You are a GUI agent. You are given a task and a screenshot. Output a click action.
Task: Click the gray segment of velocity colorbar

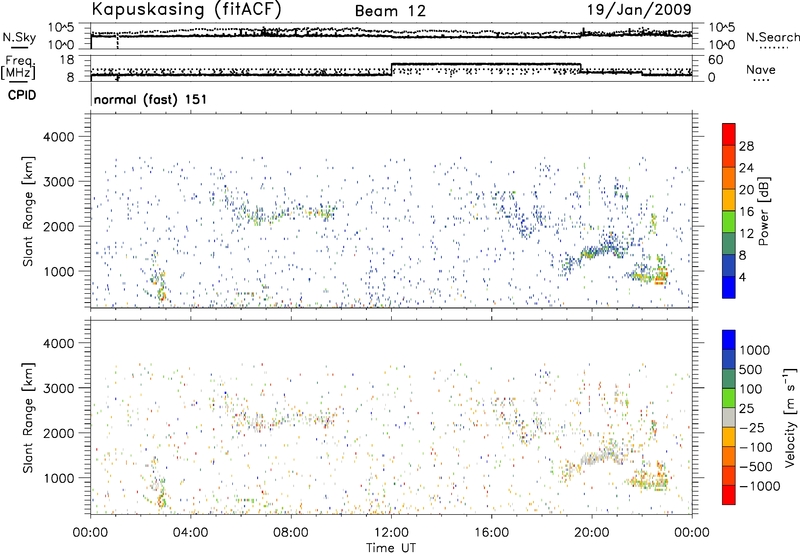coord(729,417)
